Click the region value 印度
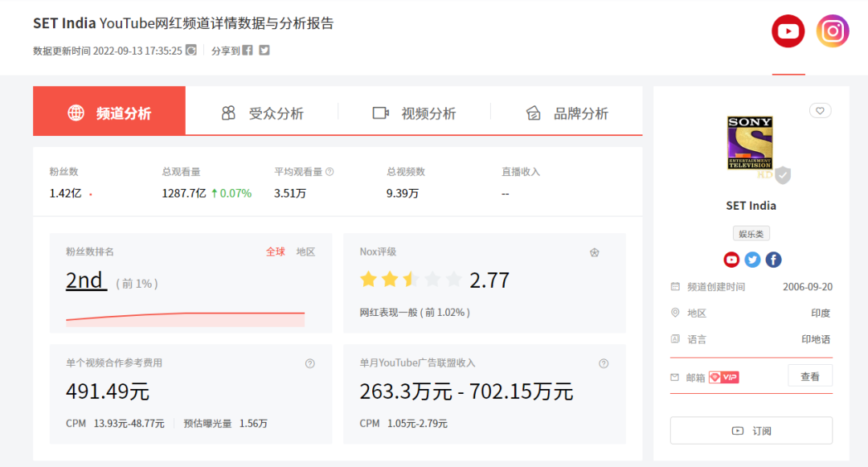868x467 pixels. coord(821,313)
